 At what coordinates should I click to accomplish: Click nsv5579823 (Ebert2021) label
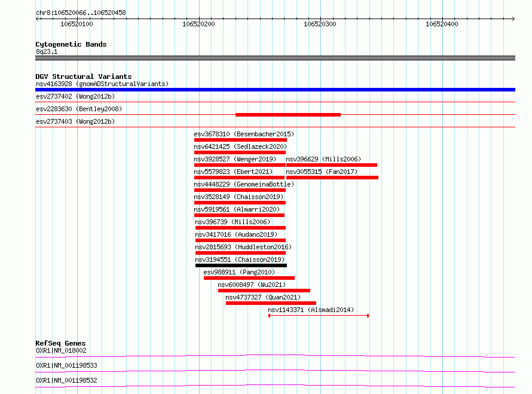[x=233, y=172]
